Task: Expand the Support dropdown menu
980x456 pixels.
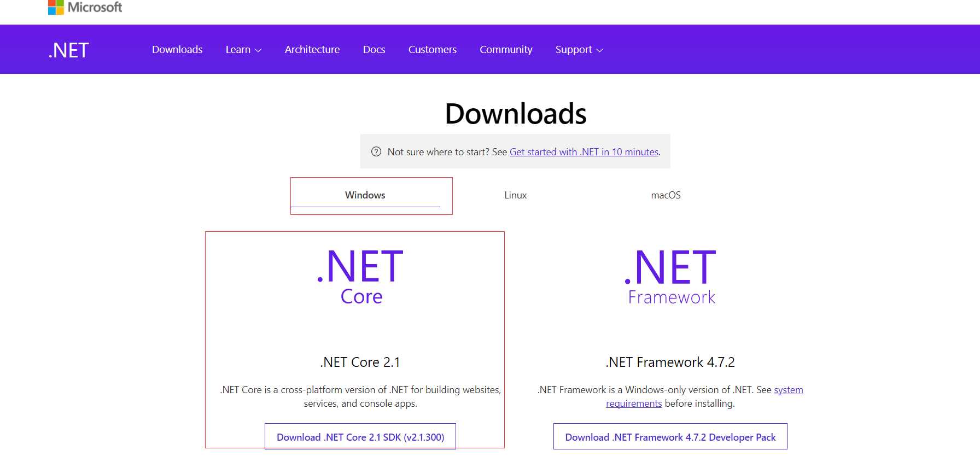Action: tap(579, 49)
